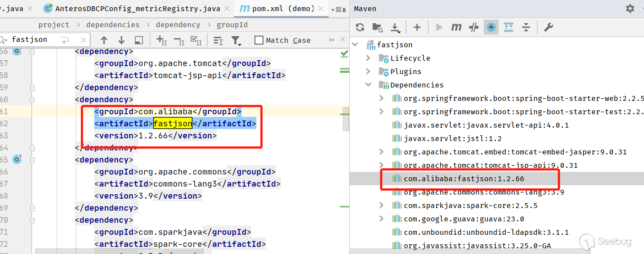644x254 pixels.
Task: Add Maven project with plus icon
Action: coord(417,28)
